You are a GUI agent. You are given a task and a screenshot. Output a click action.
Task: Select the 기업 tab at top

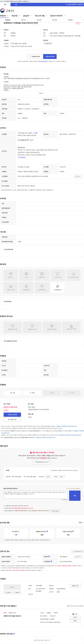click(x=16, y=4)
